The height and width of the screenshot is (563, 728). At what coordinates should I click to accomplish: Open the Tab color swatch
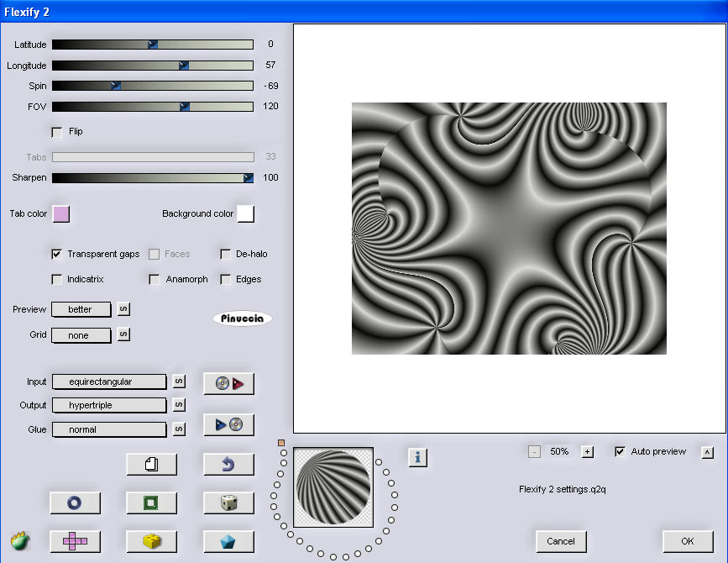tap(61, 214)
